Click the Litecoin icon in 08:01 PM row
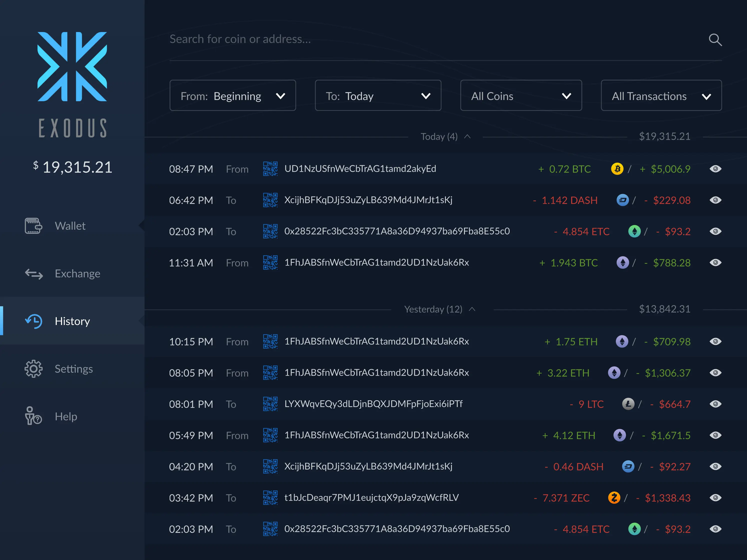The image size is (747, 560). pos(628,404)
